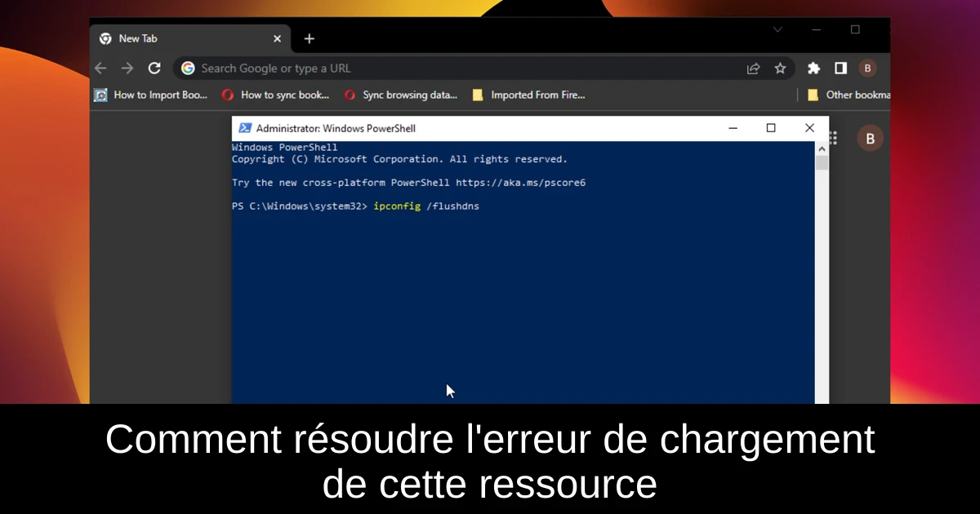Toggle the browser side panel
The height and width of the screenshot is (514, 980).
[840, 69]
